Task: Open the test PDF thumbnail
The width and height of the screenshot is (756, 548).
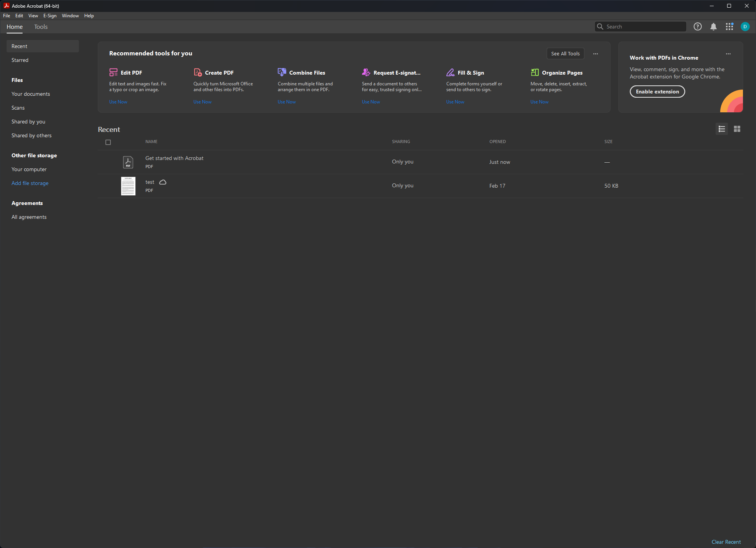Action: coord(128,186)
